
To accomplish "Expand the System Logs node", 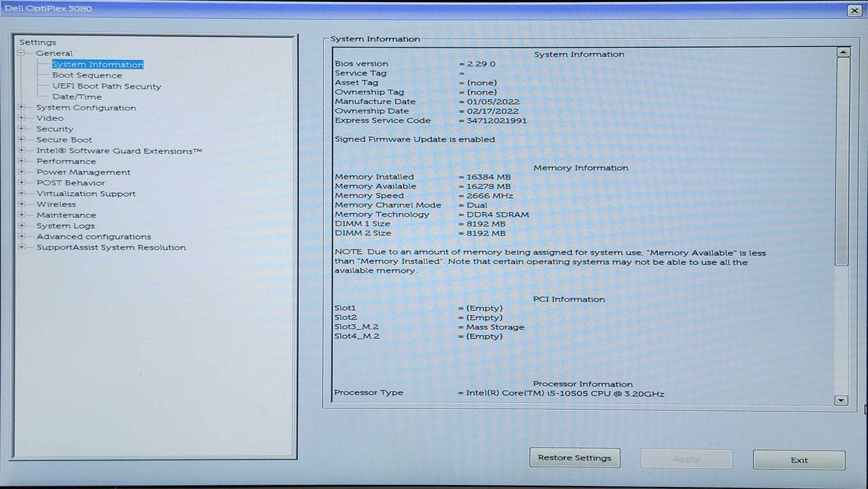I will pos(22,226).
